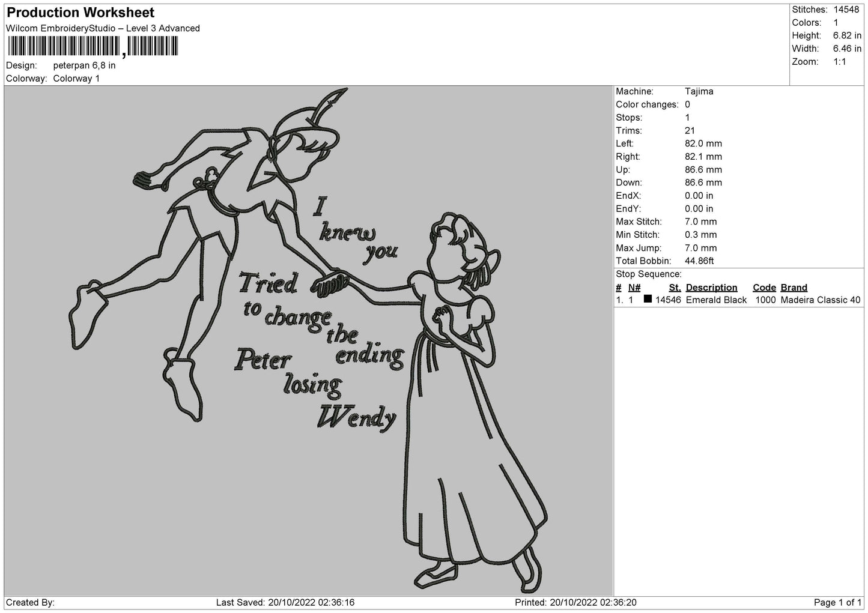The width and height of the screenshot is (868, 613).
Task: Select the Min Stitch value "0.3 mm"
Action: 701,235
